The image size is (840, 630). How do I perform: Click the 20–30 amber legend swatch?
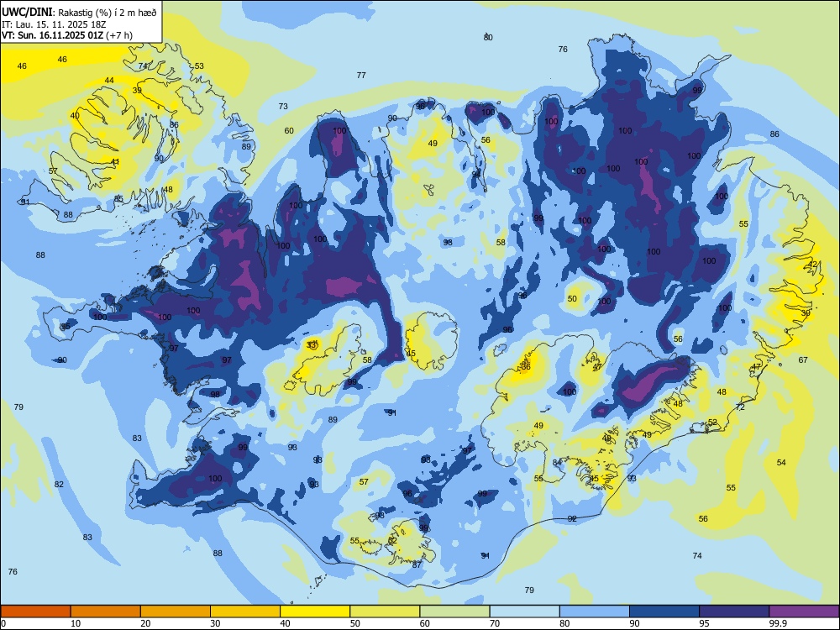176,612
